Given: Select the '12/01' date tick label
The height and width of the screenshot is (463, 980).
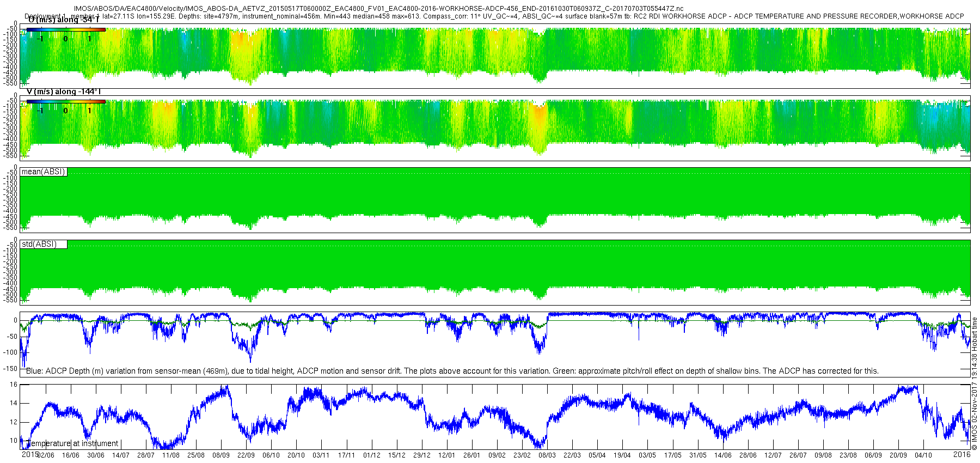Looking at the screenshot, I should point(447,455).
